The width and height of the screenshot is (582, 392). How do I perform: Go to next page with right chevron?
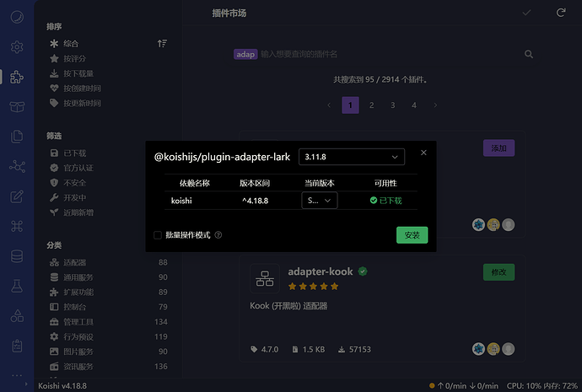(x=435, y=105)
